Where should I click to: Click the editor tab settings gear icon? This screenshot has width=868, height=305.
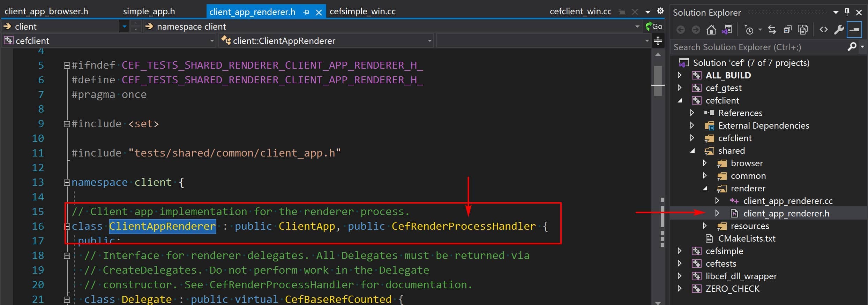[x=660, y=11]
